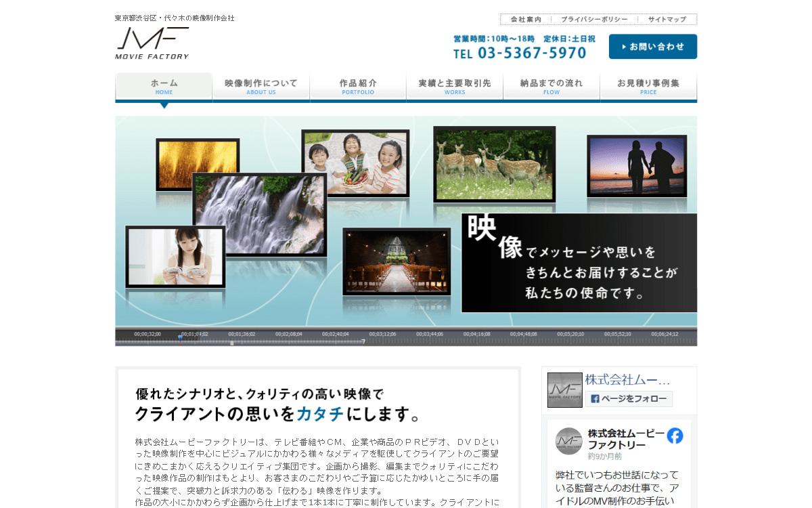Click the ページをフォロー button
Viewport: 812px width, 508px height.
[629, 399]
